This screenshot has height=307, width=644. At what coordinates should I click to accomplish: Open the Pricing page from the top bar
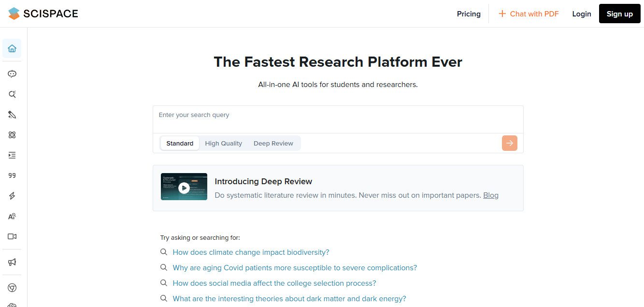(x=468, y=14)
